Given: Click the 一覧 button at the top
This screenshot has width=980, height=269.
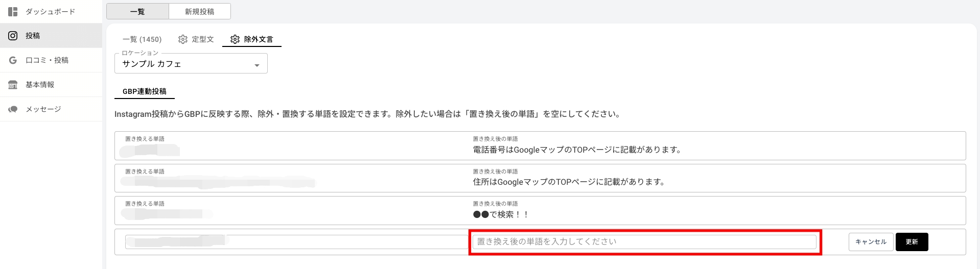Looking at the screenshot, I should 137,11.
